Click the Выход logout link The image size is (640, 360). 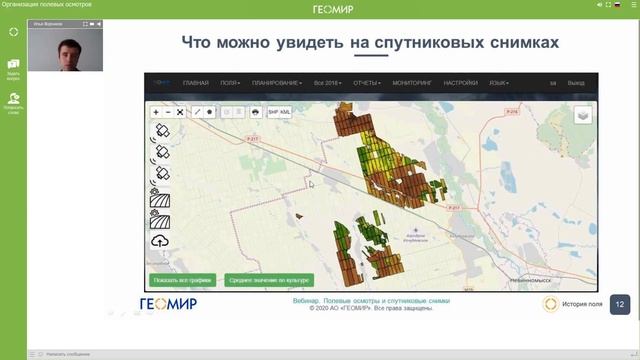point(576,83)
